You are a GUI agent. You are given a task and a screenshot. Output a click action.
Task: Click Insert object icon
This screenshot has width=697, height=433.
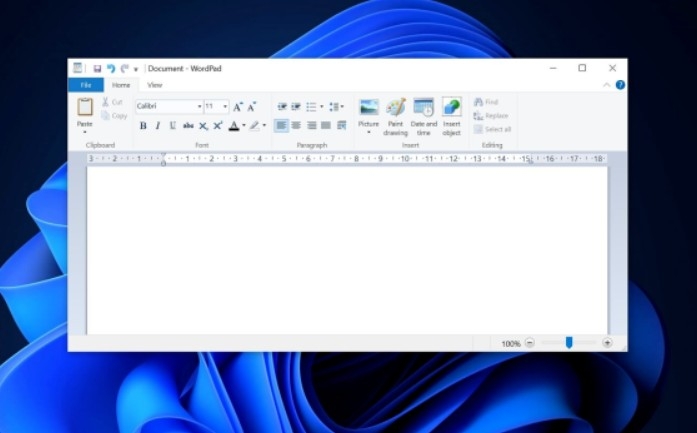(452, 108)
